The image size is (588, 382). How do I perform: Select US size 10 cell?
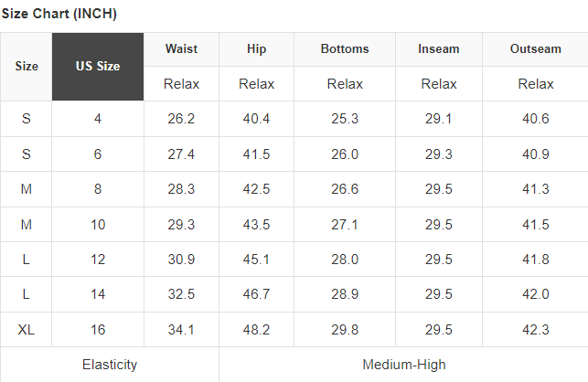[x=98, y=225]
